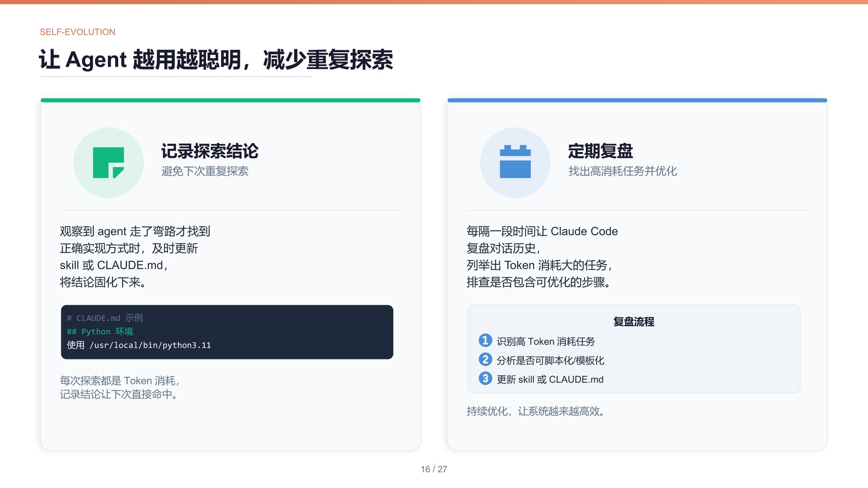
Task: Click the blue calendar icon
Action: (x=515, y=161)
